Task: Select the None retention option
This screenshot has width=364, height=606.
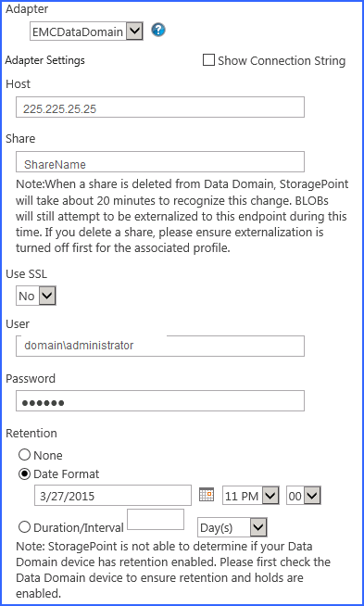Action: (x=24, y=455)
